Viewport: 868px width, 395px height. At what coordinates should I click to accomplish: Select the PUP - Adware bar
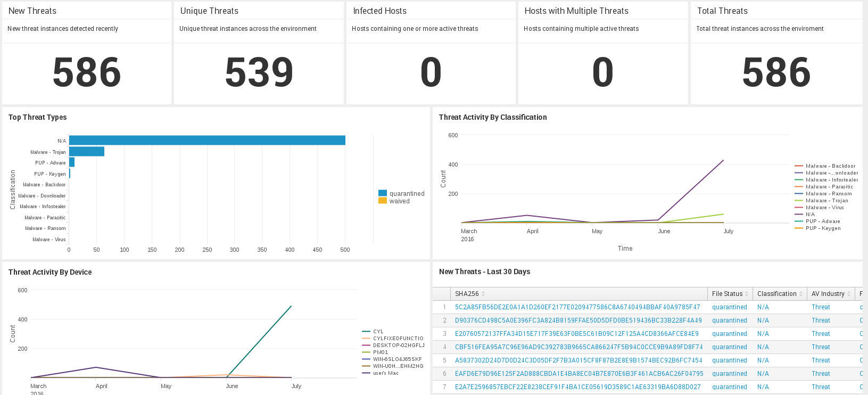[72, 162]
